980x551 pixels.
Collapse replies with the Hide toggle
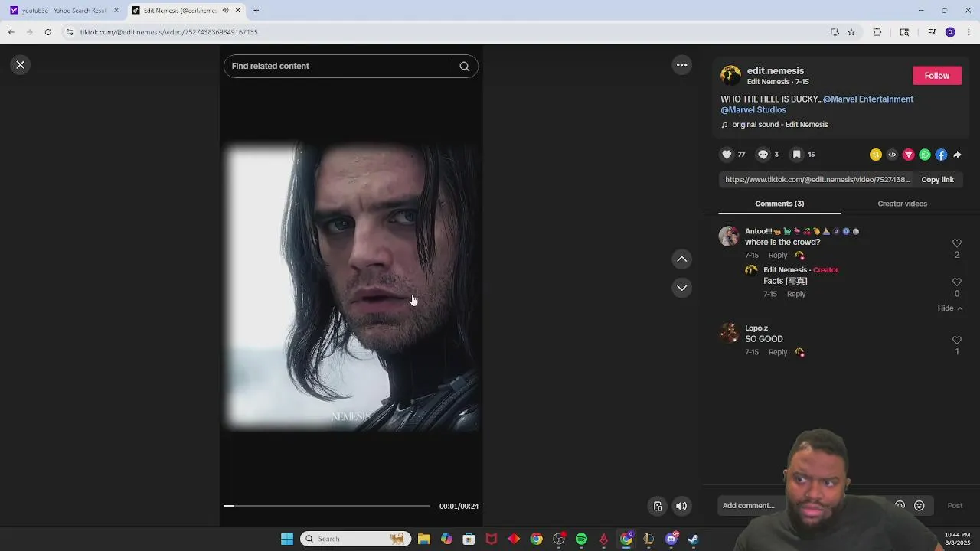[950, 308]
